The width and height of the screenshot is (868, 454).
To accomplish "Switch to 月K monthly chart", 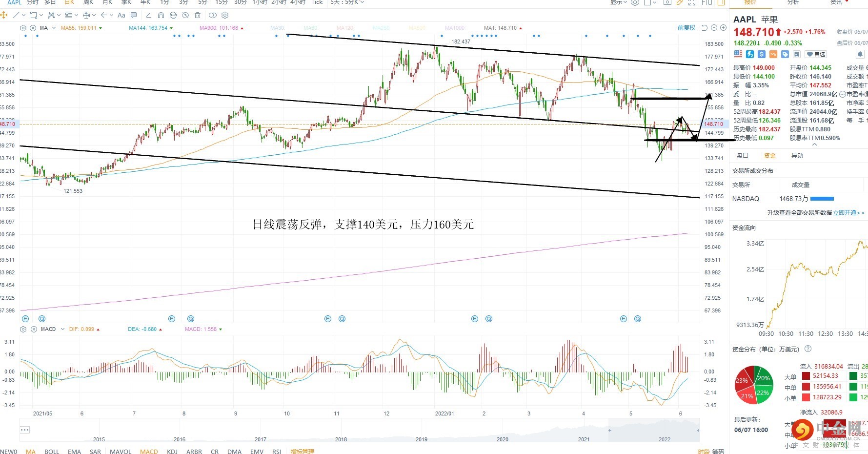I will 107,2.
